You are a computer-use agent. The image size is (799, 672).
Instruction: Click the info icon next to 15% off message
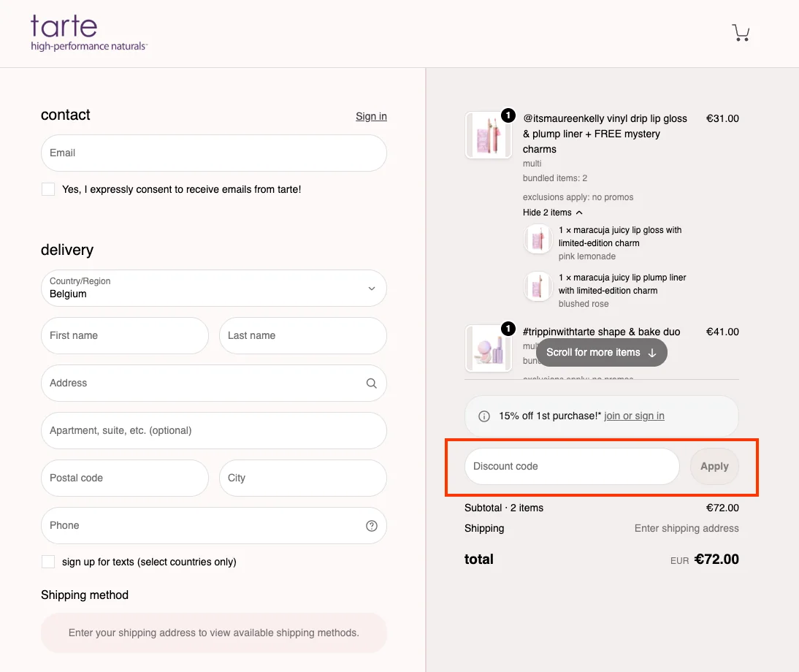[483, 416]
